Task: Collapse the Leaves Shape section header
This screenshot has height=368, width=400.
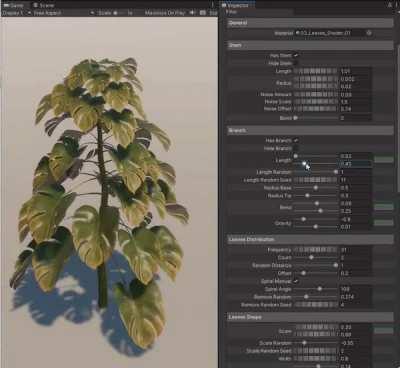Action: 310,317
